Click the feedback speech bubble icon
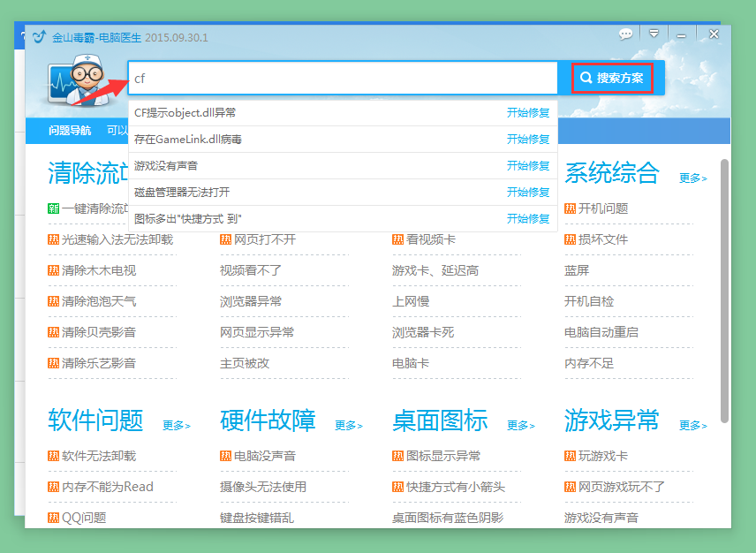Image resolution: width=756 pixels, height=553 pixels. [626, 34]
